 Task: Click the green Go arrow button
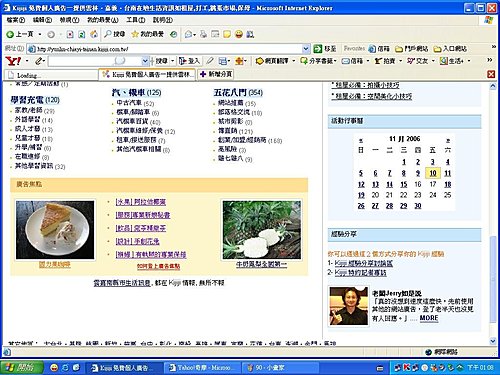tap(318, 49)
